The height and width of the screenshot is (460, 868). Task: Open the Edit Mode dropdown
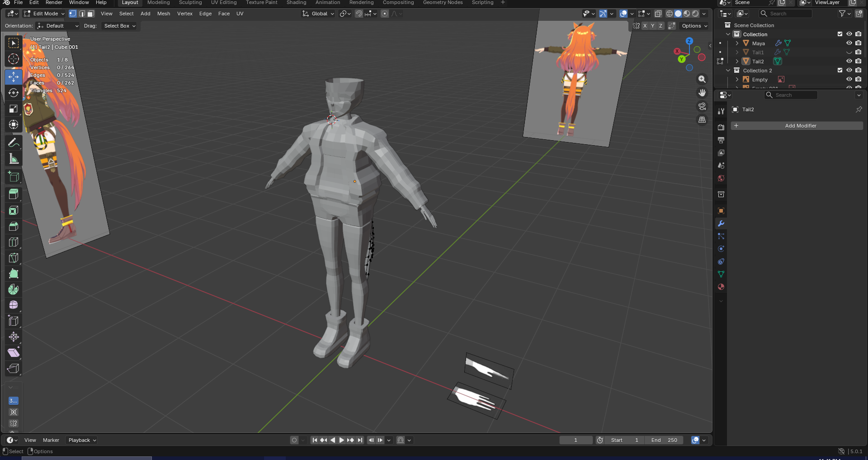click(x=45, y=14)
